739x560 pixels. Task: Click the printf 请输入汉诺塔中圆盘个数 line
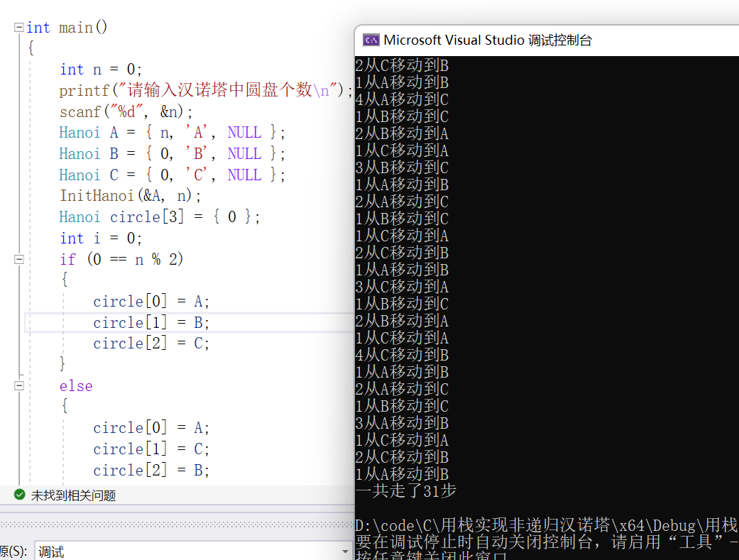click(205, 90)
